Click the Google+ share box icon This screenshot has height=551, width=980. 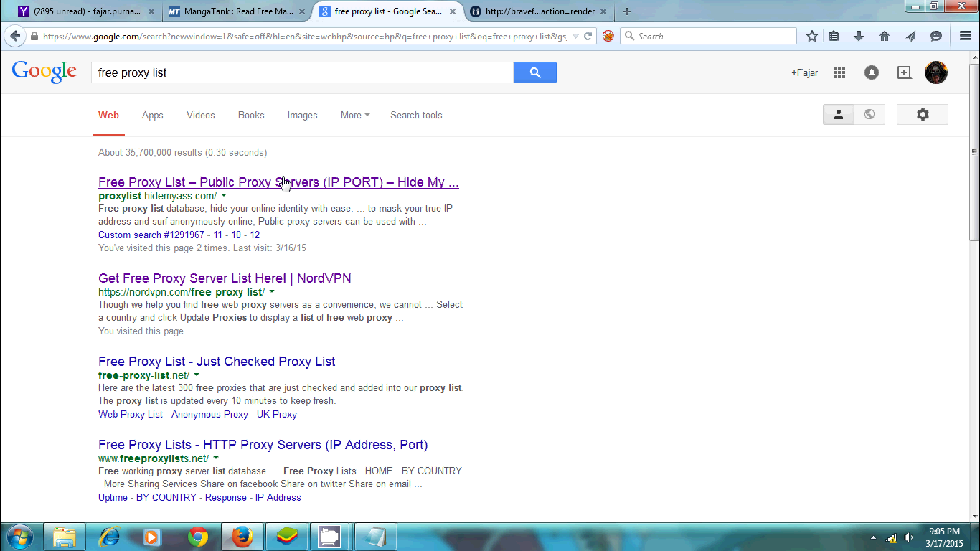(x=904, y=72)
